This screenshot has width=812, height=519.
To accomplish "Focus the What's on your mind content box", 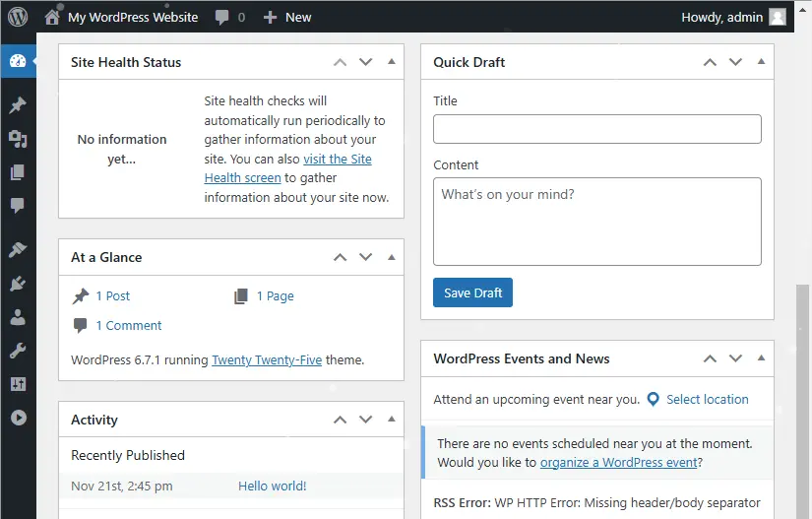I will click(597, 222).
